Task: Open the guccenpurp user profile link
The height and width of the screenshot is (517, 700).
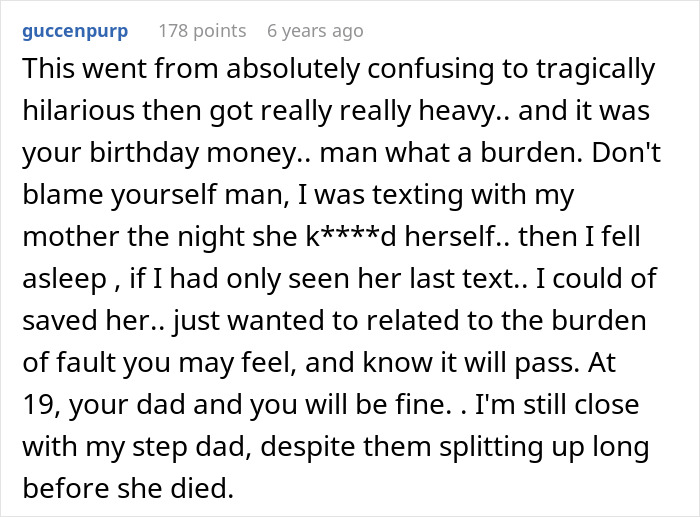Action: (74, 31)
